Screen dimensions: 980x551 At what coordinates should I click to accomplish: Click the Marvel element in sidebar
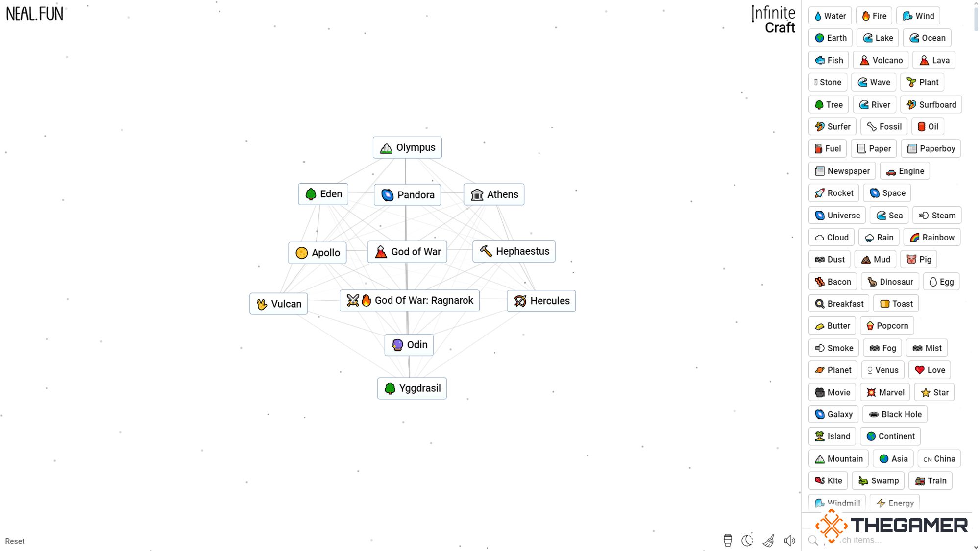click(x=886, y=392)
